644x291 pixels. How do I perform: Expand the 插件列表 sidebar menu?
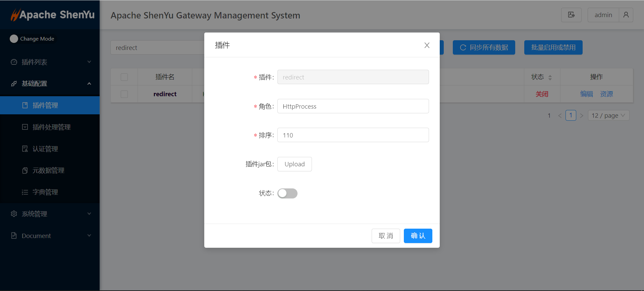point(50,62)
